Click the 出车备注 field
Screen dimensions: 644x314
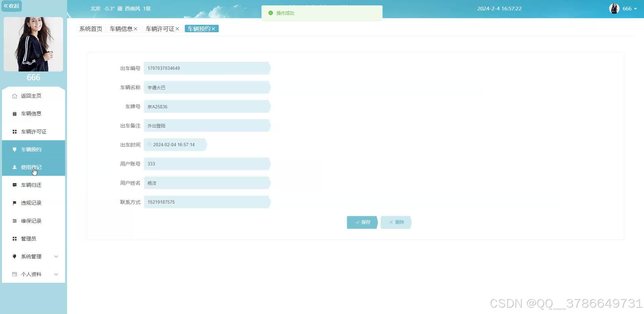[207, 125]
